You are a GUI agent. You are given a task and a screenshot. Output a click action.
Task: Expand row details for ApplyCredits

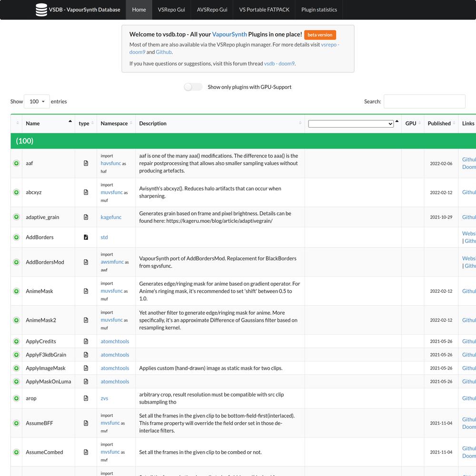pos(16,341)
